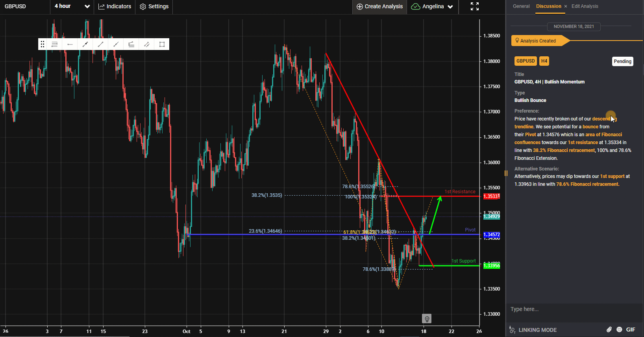Viewport: 644px width, 337px height.
Task: Select the arrow line drawing tool
Action: [85, 44]
